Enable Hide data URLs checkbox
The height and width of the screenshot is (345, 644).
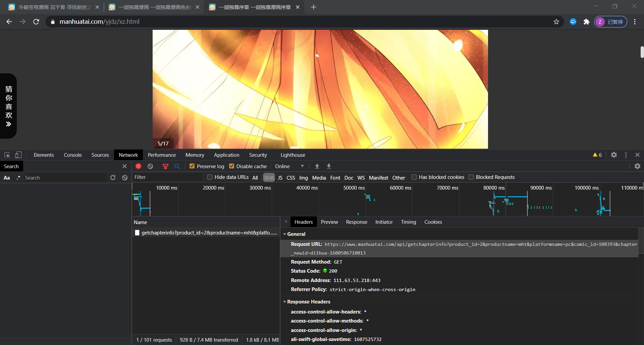click(x=210, y=177)
